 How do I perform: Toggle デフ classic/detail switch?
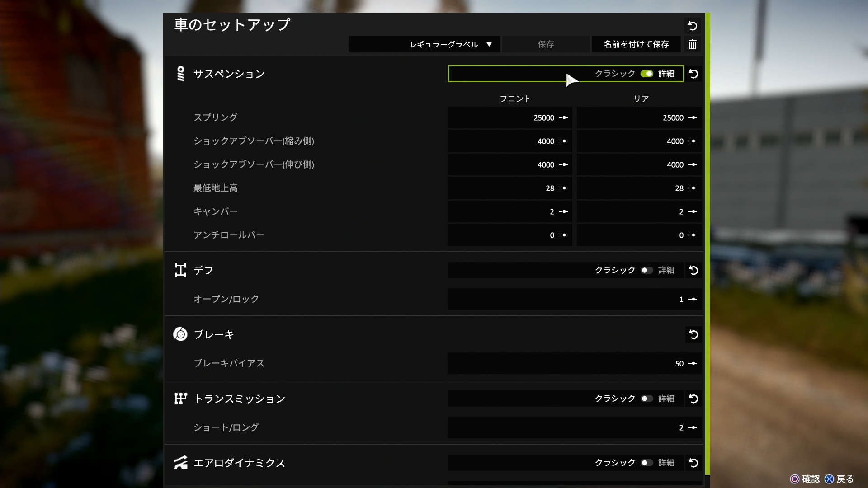coord(646,270)
